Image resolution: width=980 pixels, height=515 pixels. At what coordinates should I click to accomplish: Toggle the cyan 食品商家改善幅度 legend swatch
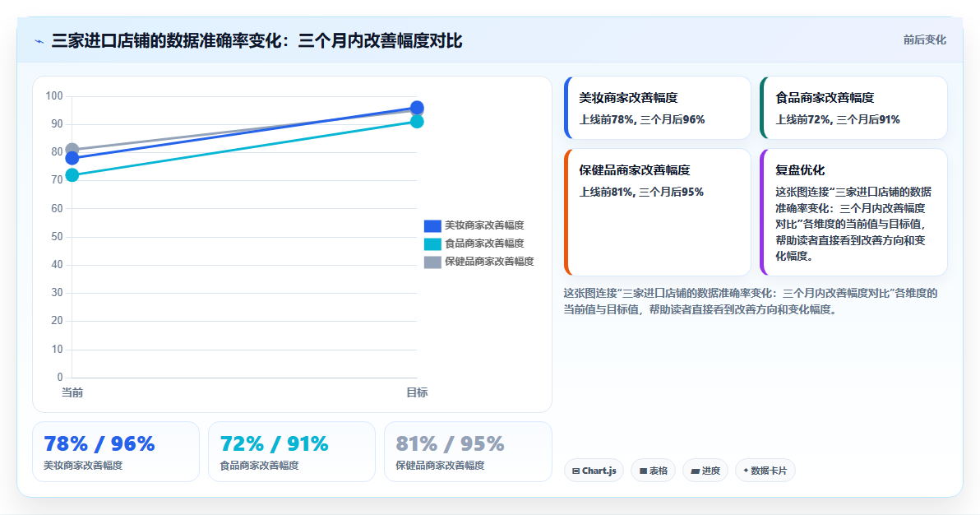click(432, 244)
